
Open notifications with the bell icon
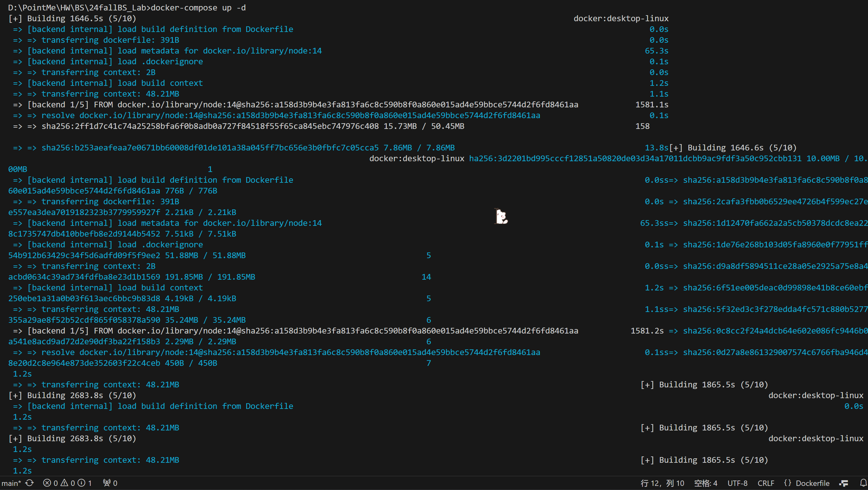click(863, 483)
